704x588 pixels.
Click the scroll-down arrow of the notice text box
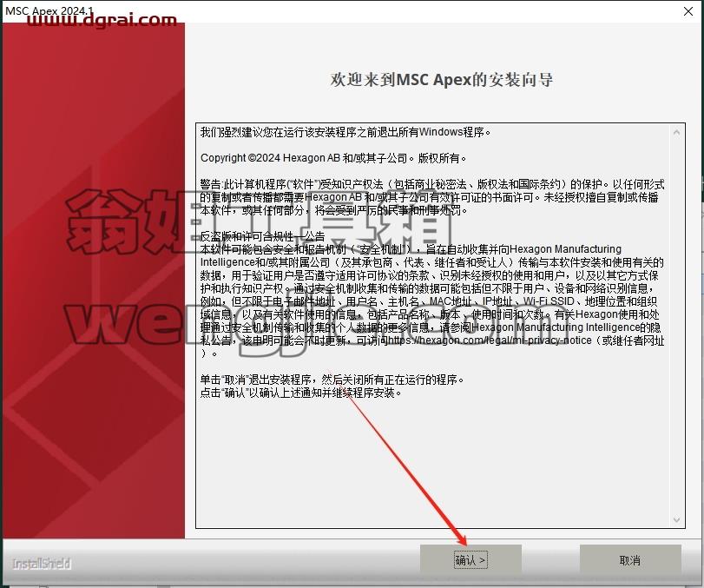[676, 519]
